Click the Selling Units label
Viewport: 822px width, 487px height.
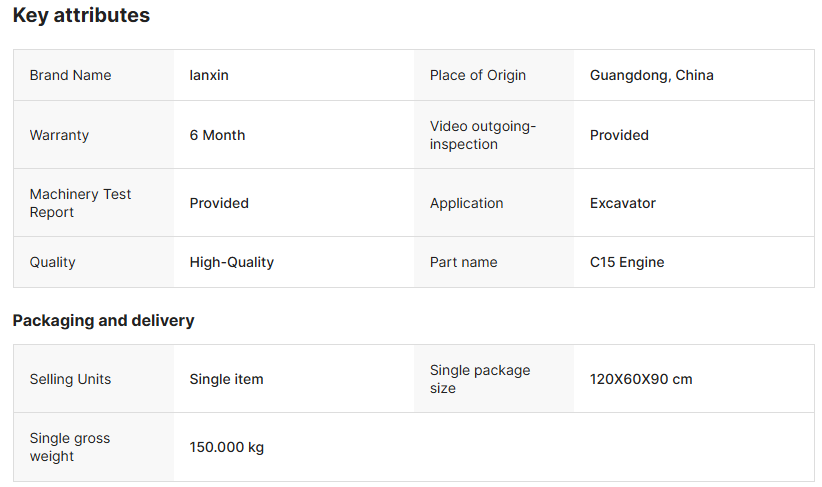[x=70, y=379]
